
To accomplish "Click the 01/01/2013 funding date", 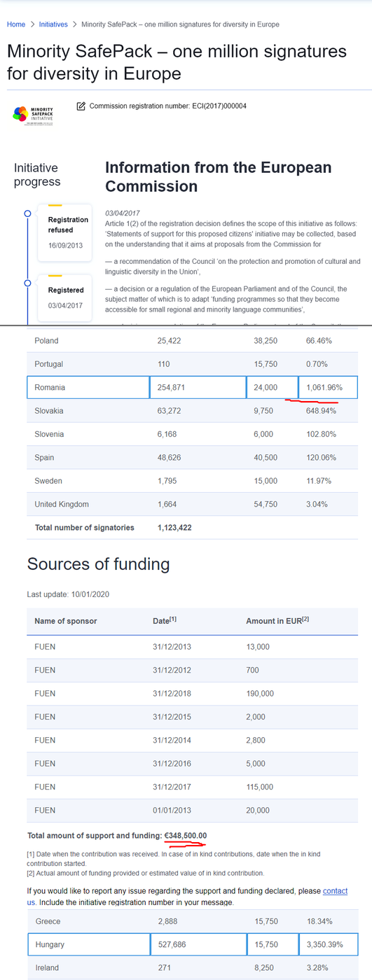I will click(172, 811).
